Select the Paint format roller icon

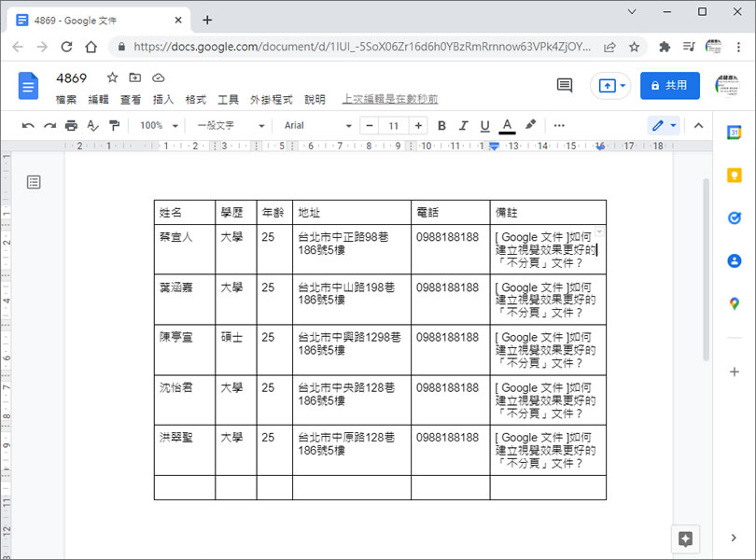[x=114, y=126]
